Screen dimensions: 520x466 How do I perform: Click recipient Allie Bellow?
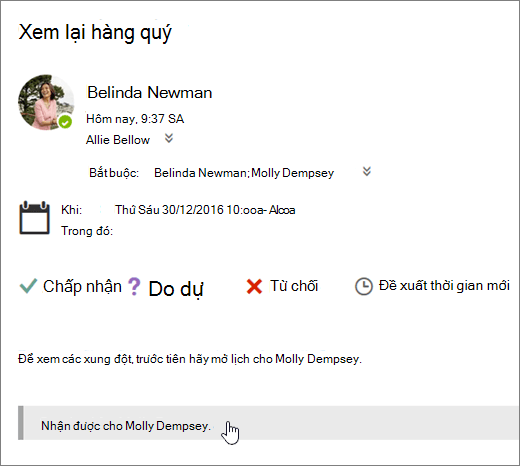tap(118, 140)
